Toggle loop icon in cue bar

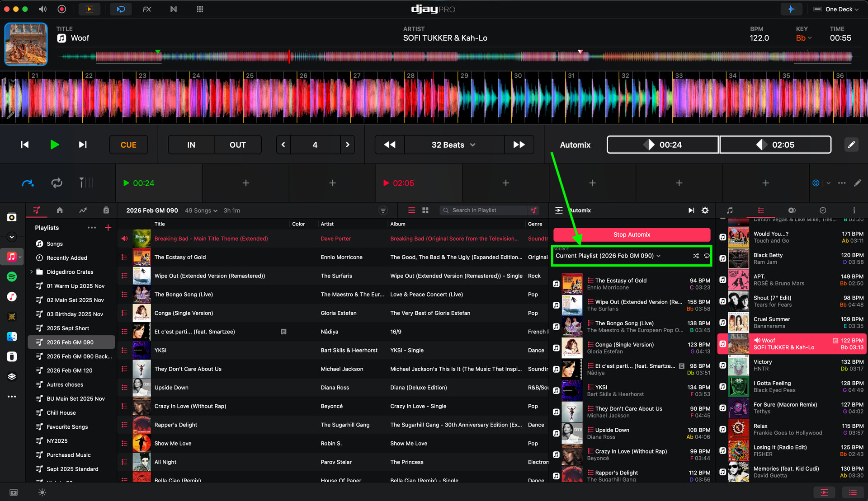click(x=57, y=183)
